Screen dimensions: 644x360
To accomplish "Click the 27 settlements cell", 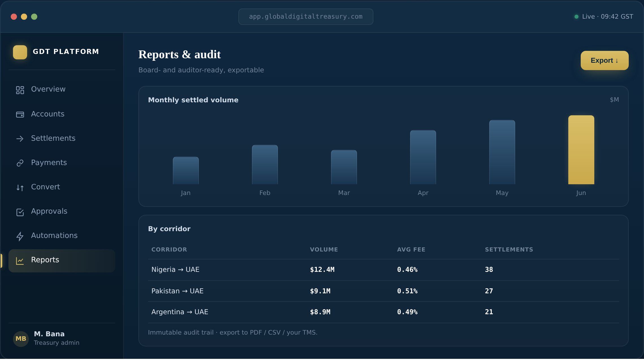I will [489, 291].
